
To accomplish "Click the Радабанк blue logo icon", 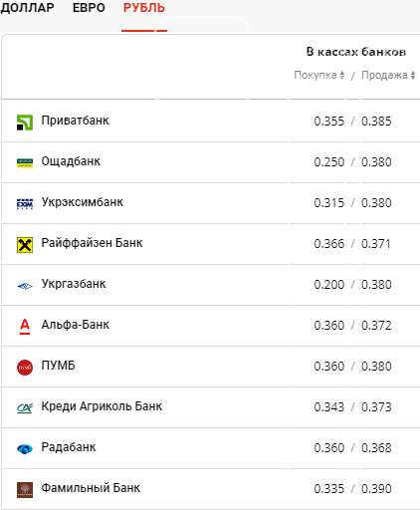I will coord(25,449).
